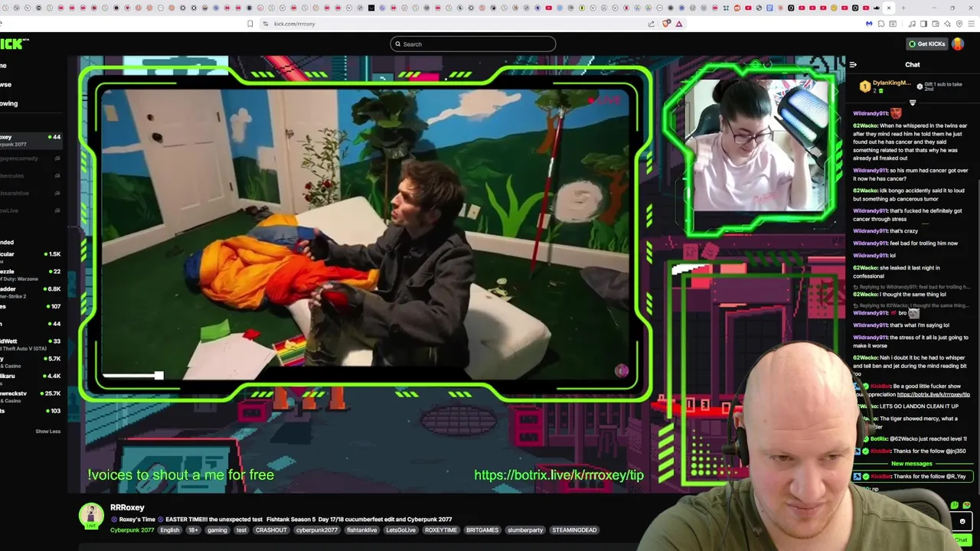Image resolution: width=980 pixels, height=551 pixels.
Task: Click the Chat panel heading
Action: [913, 65]
